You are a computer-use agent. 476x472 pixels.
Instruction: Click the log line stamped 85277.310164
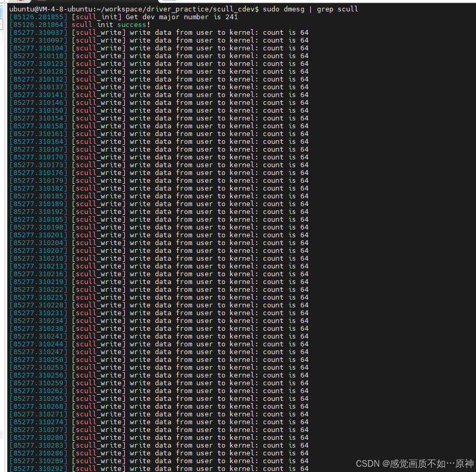click(159, 142)
